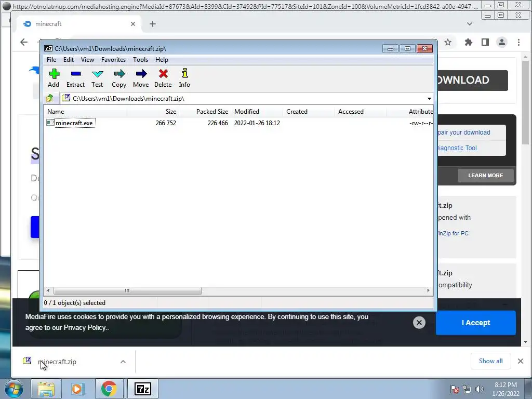Click the horizontal scrollbar left arrow
The height and width of the screenshot is (399, 532).
point(48,291)
